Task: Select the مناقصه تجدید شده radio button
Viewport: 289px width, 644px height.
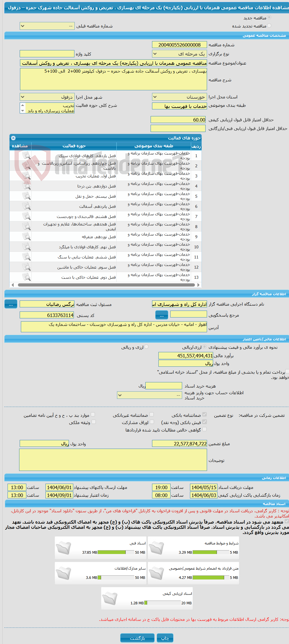Action: pyautogui.click(x=269, y=26)
